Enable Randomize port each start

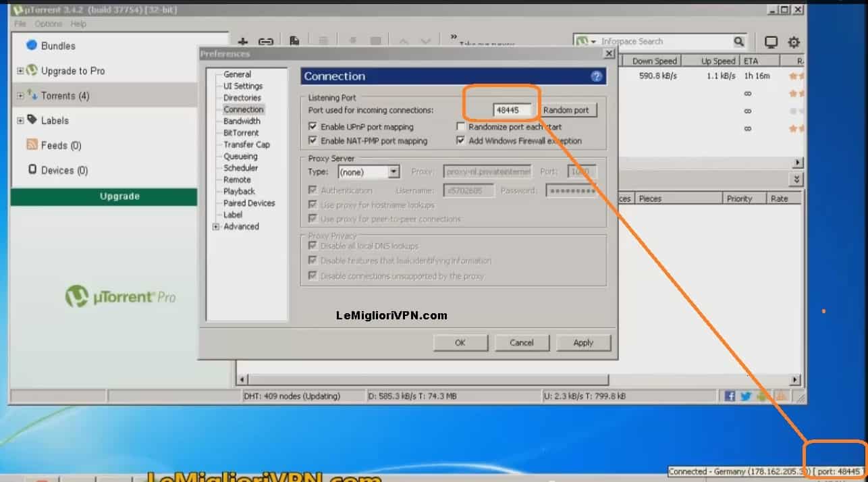point(461,126)
